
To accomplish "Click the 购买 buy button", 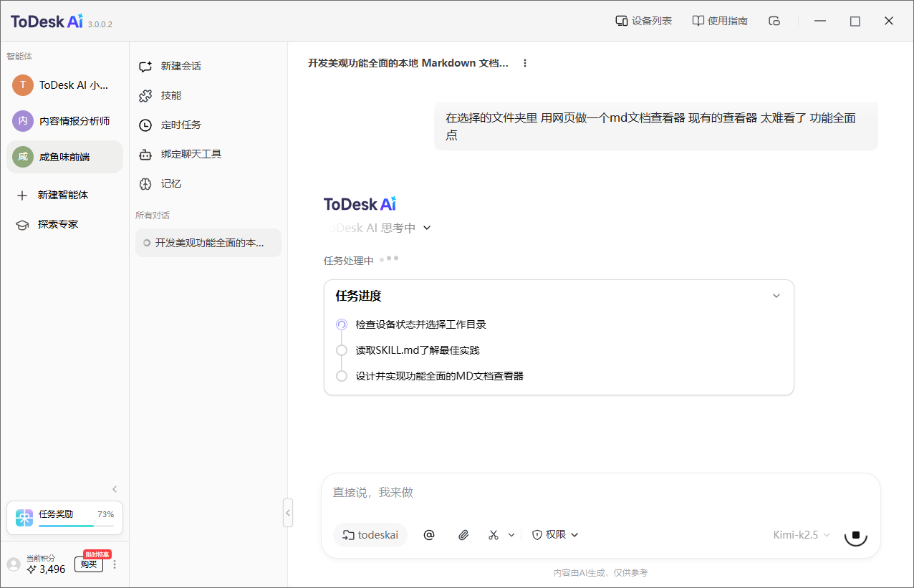I will tap(89, 564).
